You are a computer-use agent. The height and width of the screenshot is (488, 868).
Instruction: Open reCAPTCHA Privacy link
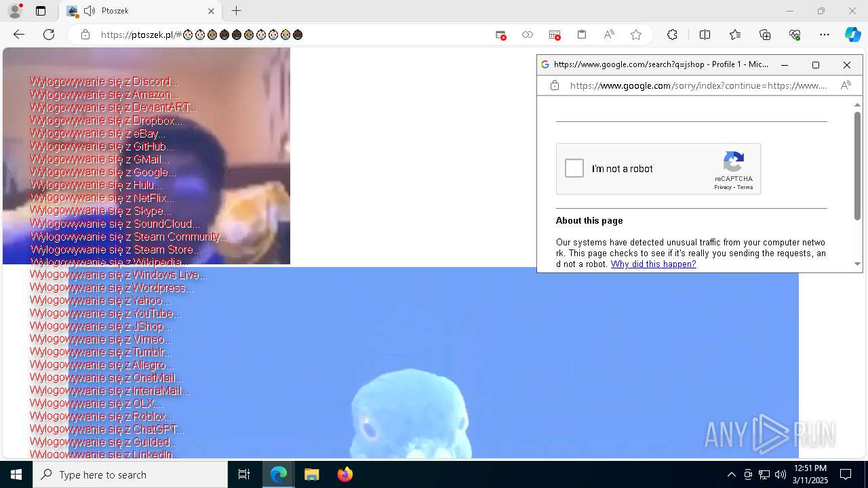[722, 188]
